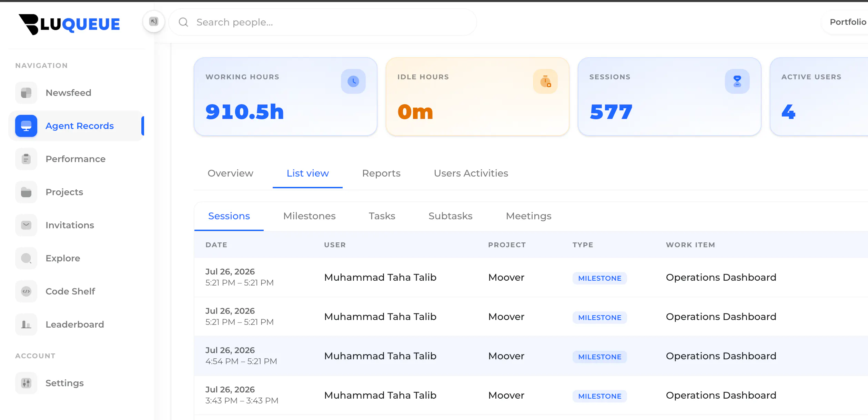Collapse the sidebar with the arrow button
Viewport: 868px width, 420px height.
tap(154, 22)
